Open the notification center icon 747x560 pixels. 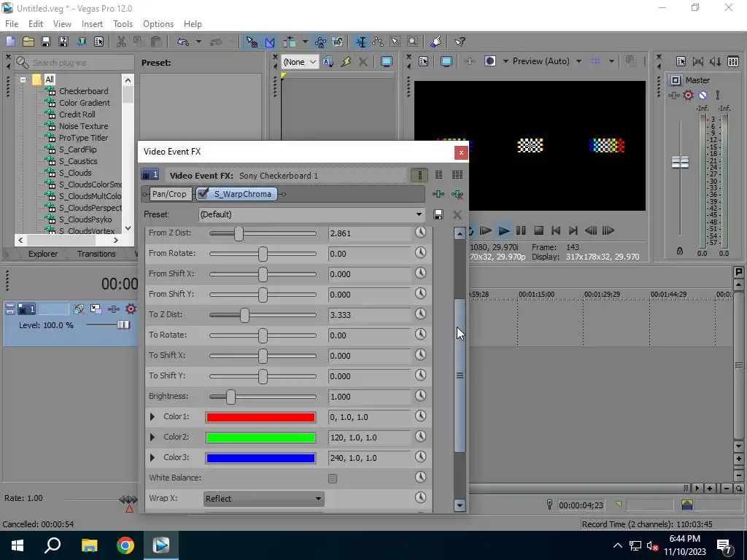(x=724, y=546)
